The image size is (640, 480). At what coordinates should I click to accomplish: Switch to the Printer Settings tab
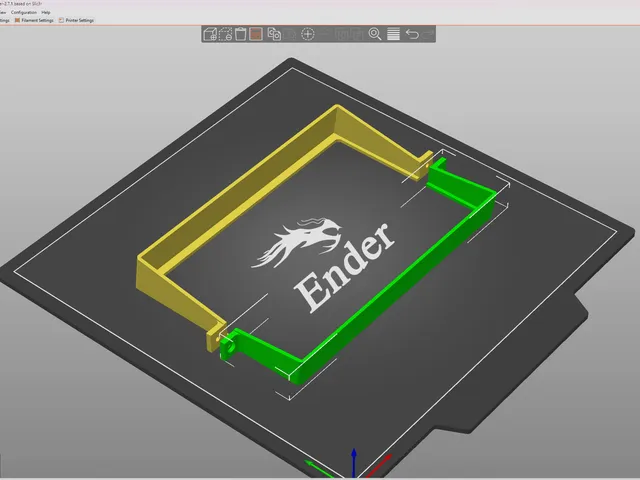(76, 20)
